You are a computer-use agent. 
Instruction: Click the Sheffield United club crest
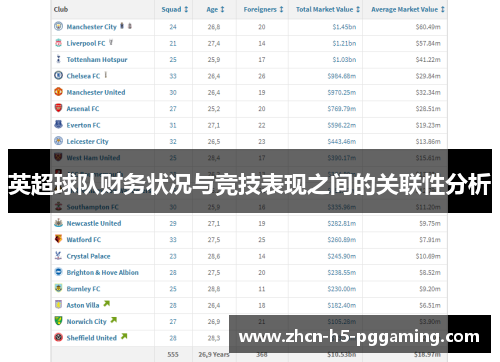58,337
